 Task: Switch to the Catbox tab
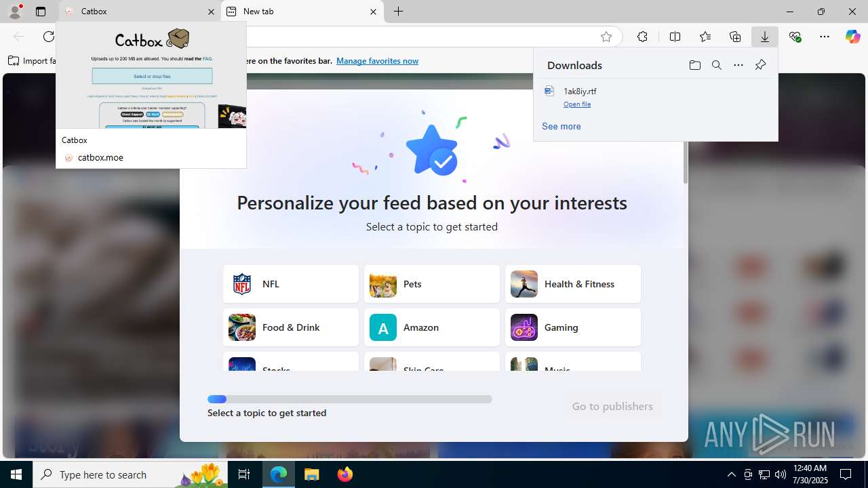click(x=140, y=12)
